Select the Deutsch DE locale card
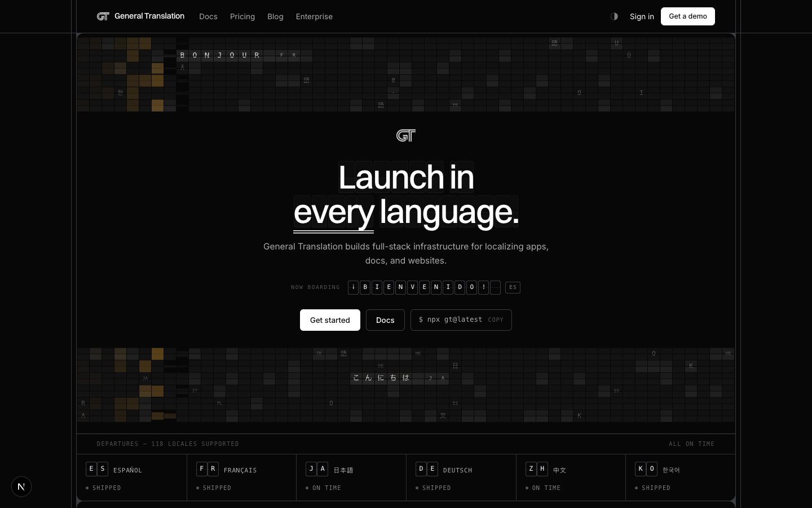 [x=461, y=478]
